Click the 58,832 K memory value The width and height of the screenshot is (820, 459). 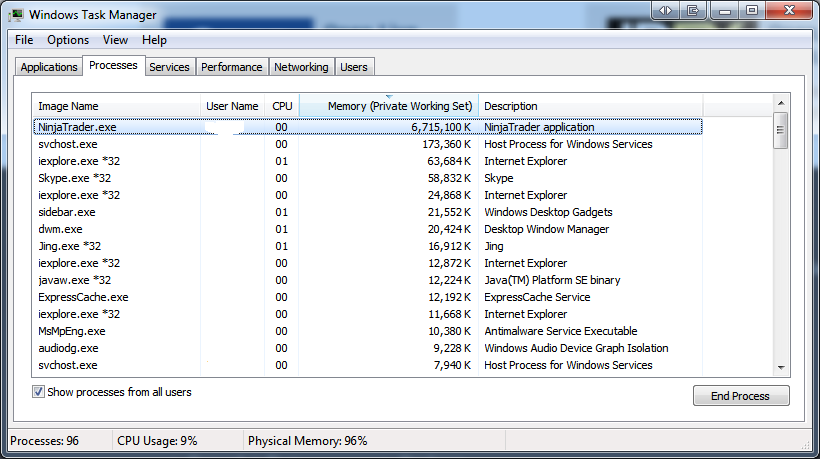449,178
